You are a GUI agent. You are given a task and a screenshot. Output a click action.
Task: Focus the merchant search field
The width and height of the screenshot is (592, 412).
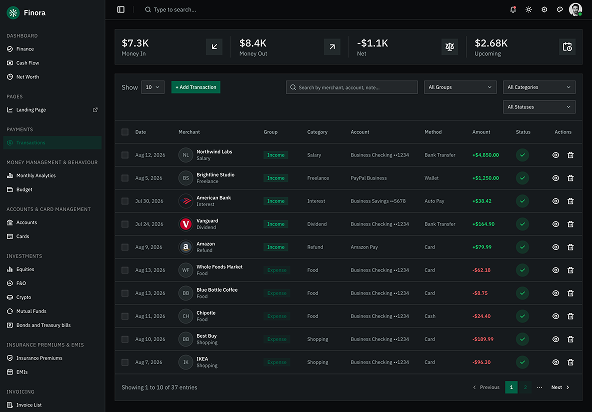352,87
